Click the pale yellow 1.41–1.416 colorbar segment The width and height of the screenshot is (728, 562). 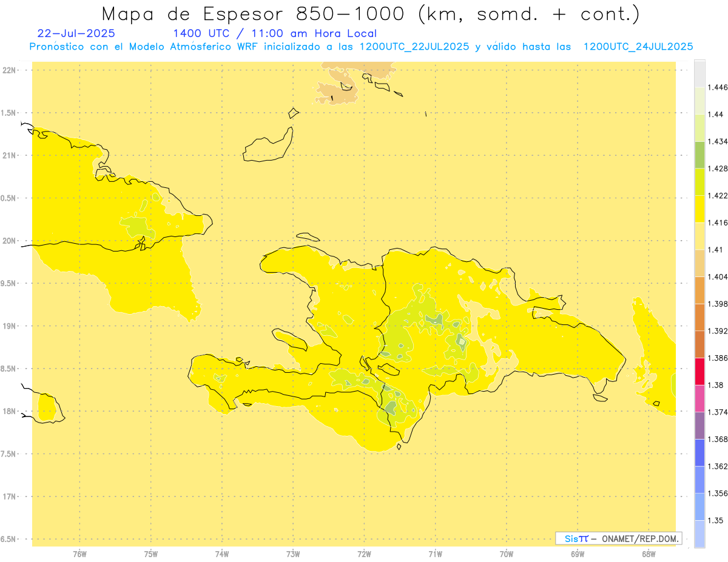point(699,236)
